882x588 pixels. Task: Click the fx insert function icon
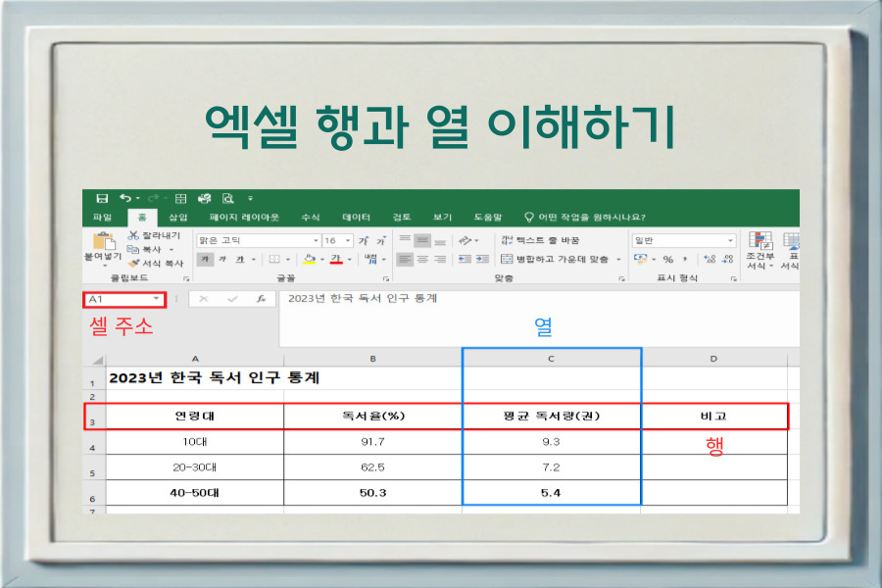261,299
